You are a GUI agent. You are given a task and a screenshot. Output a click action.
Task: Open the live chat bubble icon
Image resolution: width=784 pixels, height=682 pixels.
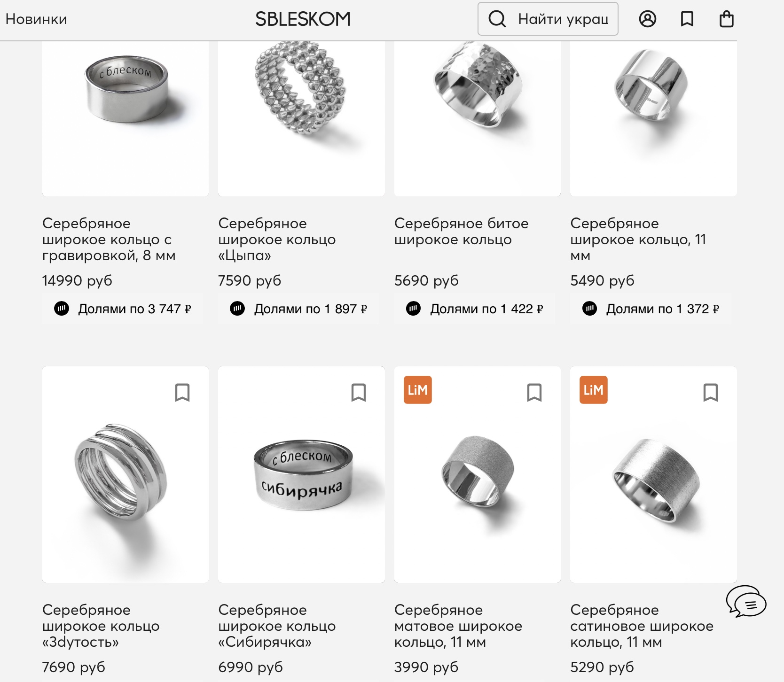[x=746, y=601]
